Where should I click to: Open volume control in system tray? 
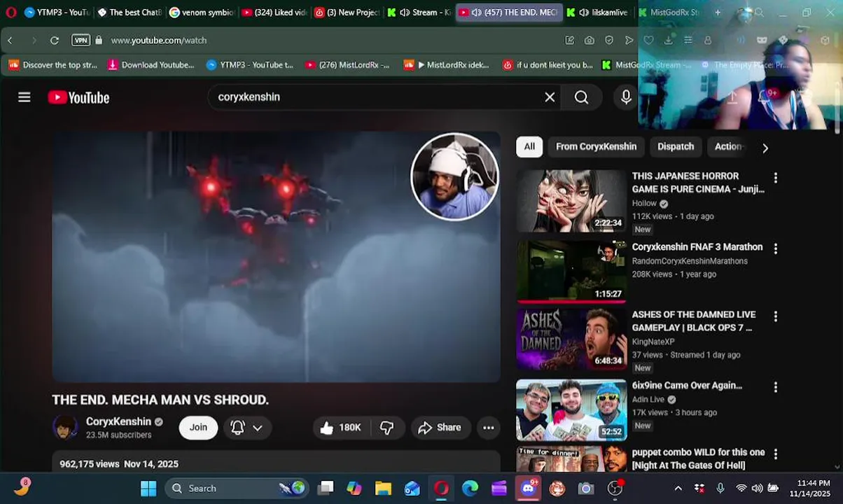click(x=757, y=489)
